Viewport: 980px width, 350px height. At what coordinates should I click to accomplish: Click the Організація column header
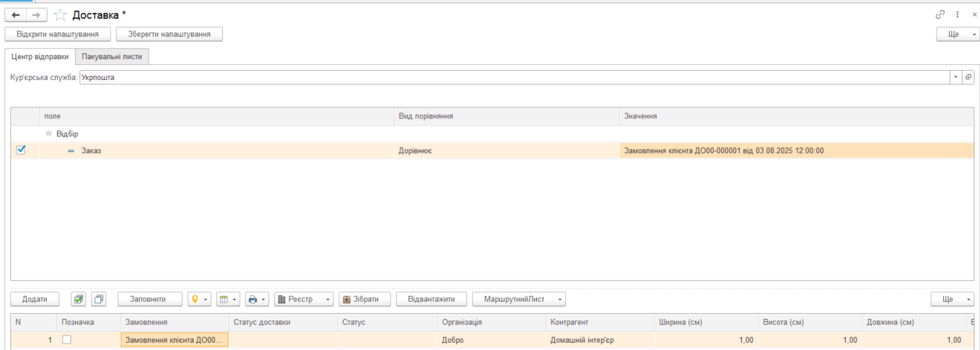[x=492, y=322]
